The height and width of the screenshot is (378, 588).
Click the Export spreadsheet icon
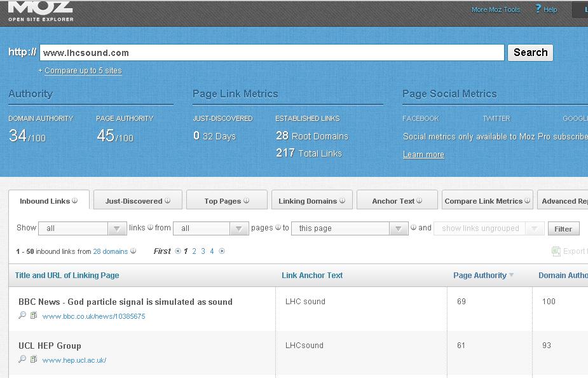[x=556, y=251]
